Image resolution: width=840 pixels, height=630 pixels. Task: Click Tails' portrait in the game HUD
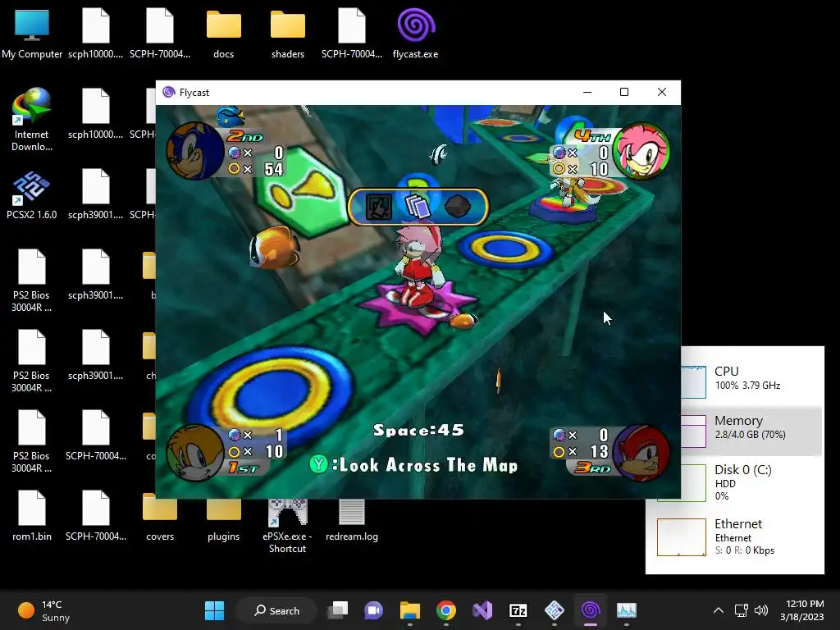pos(194,453)
